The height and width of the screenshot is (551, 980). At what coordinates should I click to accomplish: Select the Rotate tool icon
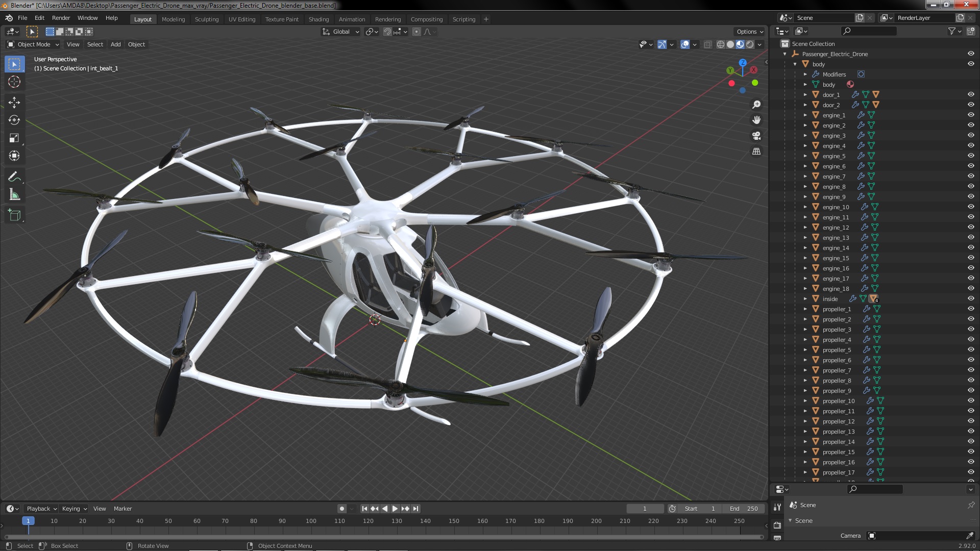point(15,120)
